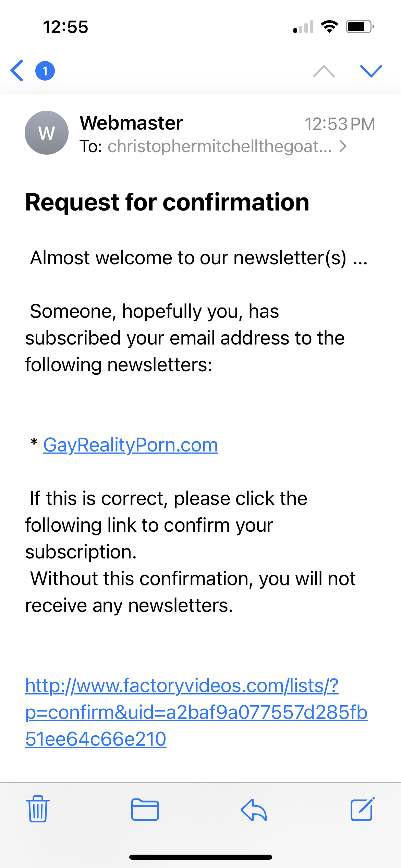The image size is (401, 868).
Task: Open the newsletter site link after the asterisk
Action: tap(131, 445)
